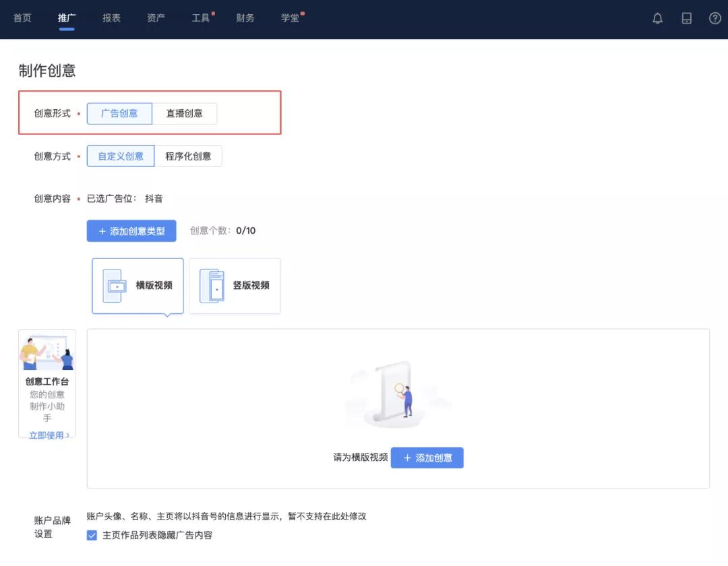Open the 推广 navigation tab
This screenshot has height=566, width=728.
pyautogui.click(x=67, y=18)
